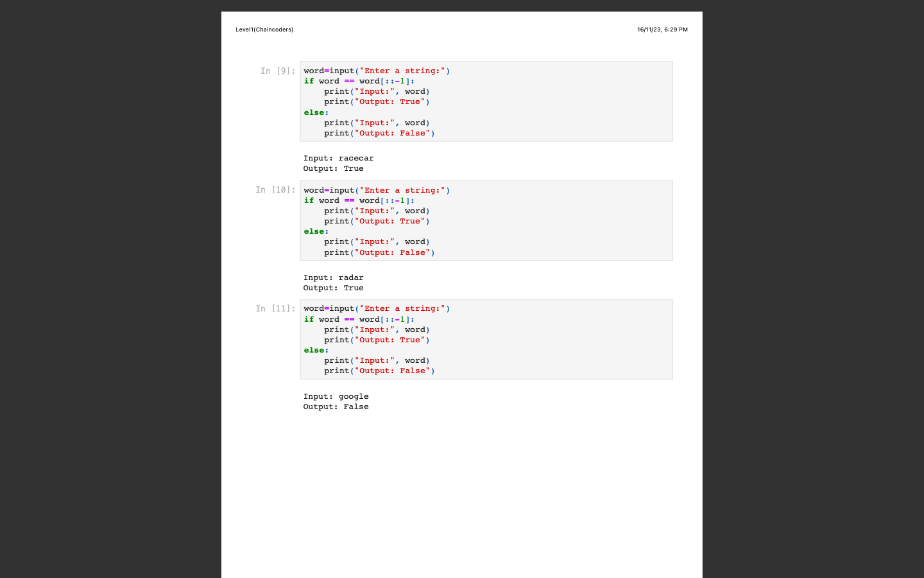924x578 pixels.
Task: Click the output text Input: radar
Action: pyautogui.click(x=333, y=277)
